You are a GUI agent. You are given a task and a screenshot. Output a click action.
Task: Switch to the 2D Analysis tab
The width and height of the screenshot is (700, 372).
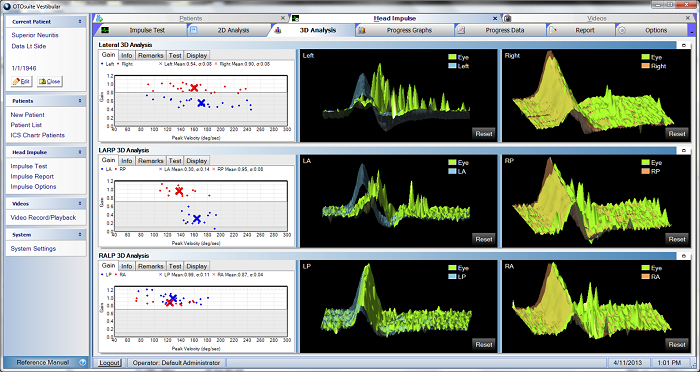coord(227,30)
